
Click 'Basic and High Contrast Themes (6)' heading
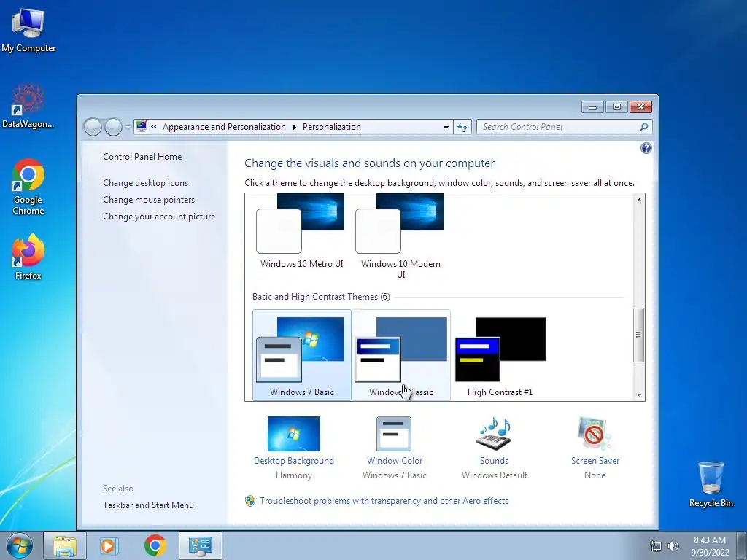tap(321, 297)
